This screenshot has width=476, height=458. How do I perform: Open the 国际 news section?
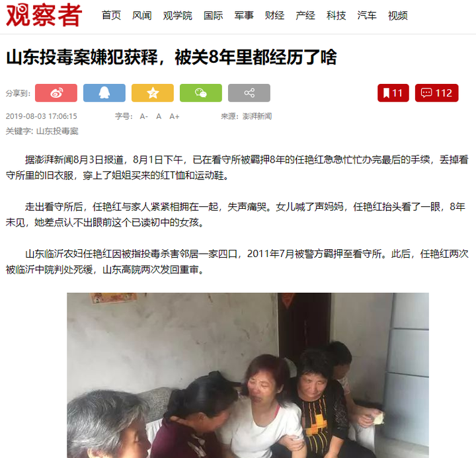[x=213, y=15]
